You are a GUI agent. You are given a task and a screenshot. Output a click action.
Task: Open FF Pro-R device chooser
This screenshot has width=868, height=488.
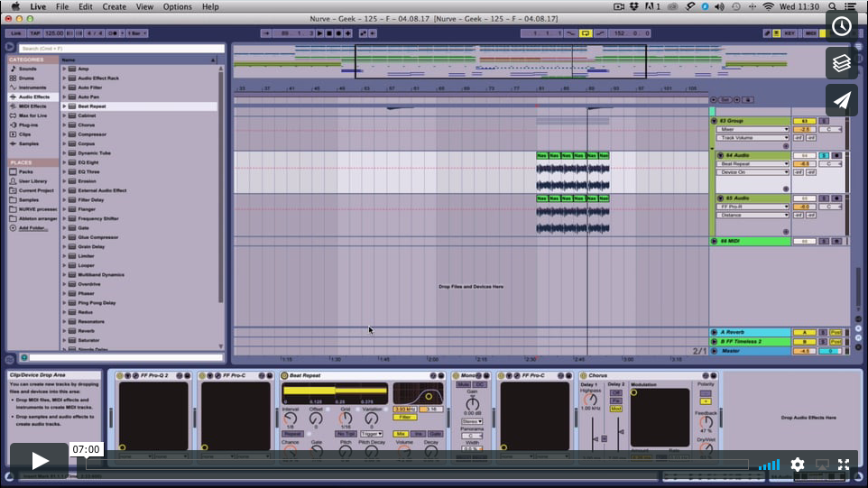tap(753, 207)
